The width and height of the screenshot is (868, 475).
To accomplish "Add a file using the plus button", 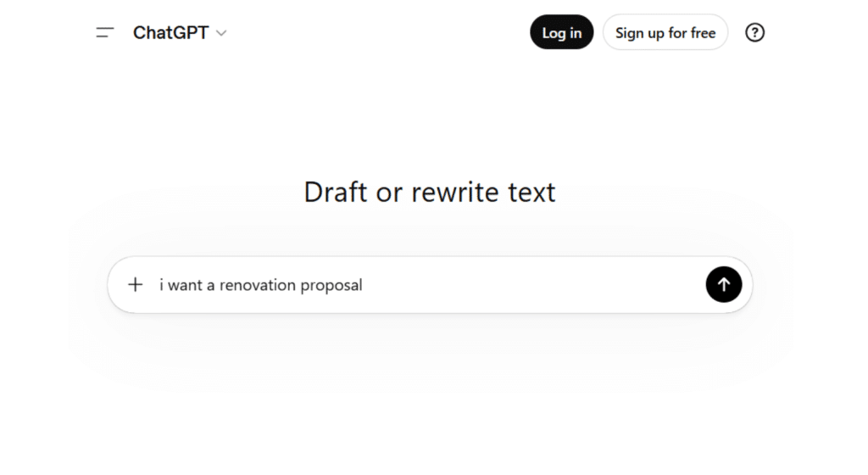I will [x=136, y=285].
